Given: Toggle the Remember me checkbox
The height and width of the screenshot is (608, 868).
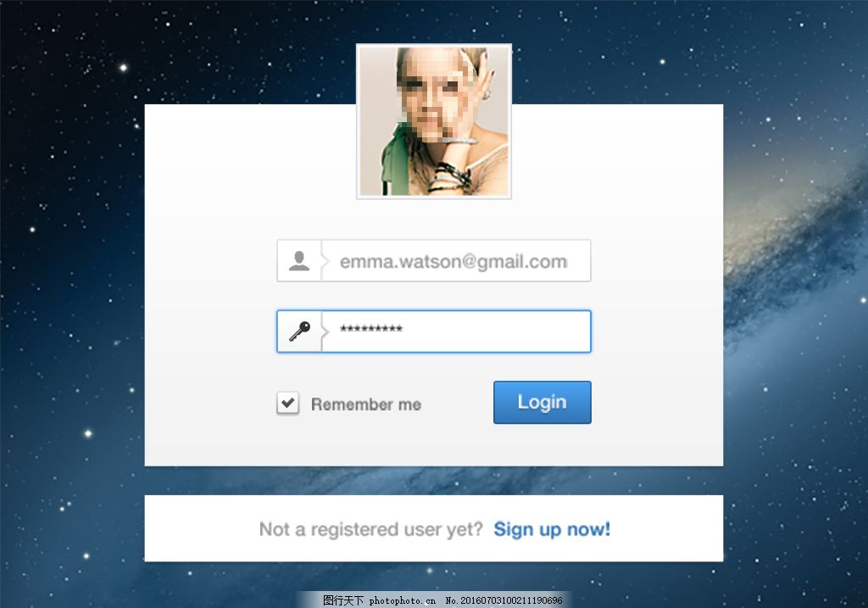Looking at the screenshot, I should click(288, 403).
